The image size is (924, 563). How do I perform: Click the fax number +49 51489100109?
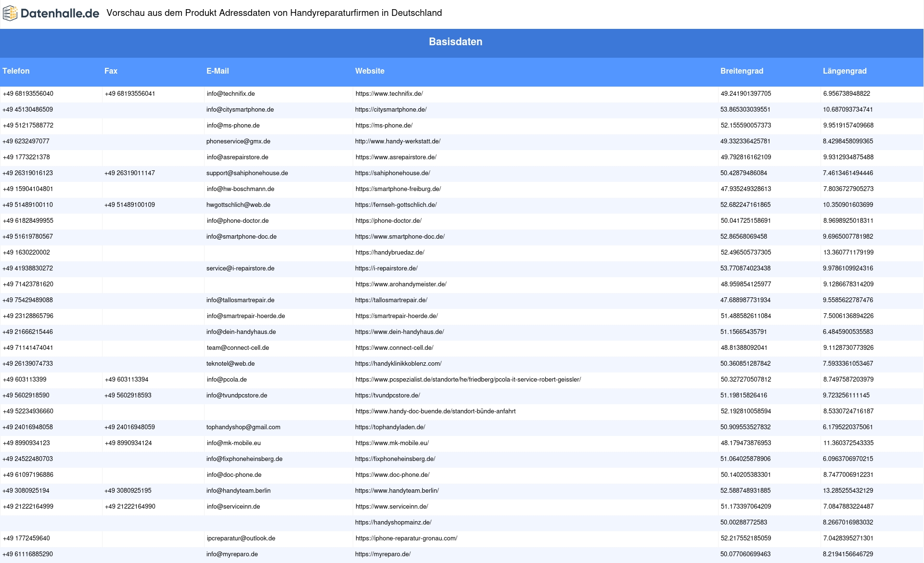130,205
